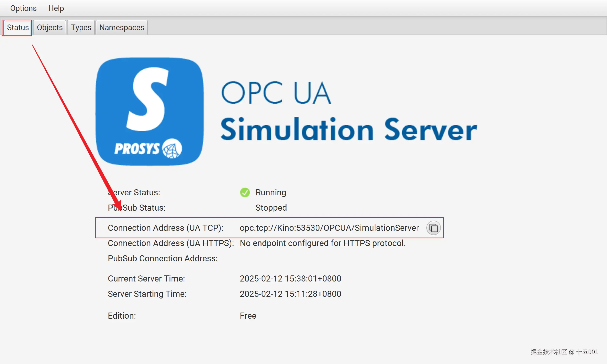Click the green Running status checkmark icon

pyautogui.click(x=244, y=192)
